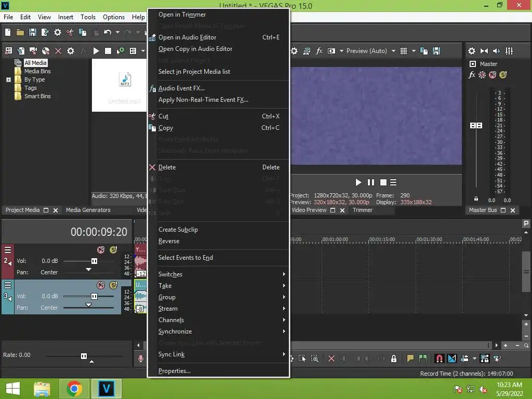Import media into Project Media
Screen dimensions: 532x399
(21, 51)
